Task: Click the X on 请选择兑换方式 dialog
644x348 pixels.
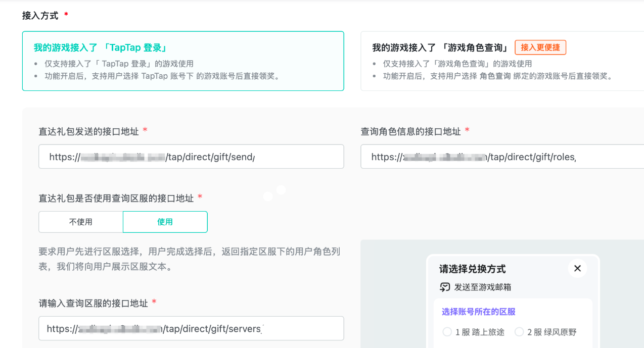Action: [x=577, y=268]
